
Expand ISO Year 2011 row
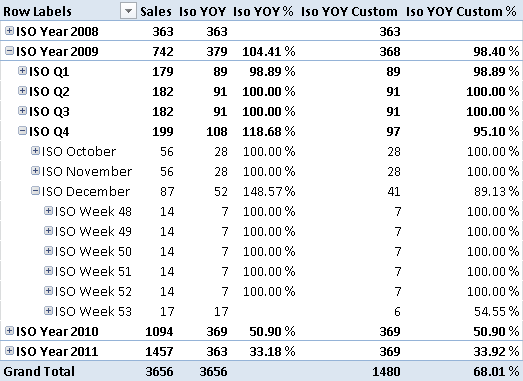click(9, 351)
